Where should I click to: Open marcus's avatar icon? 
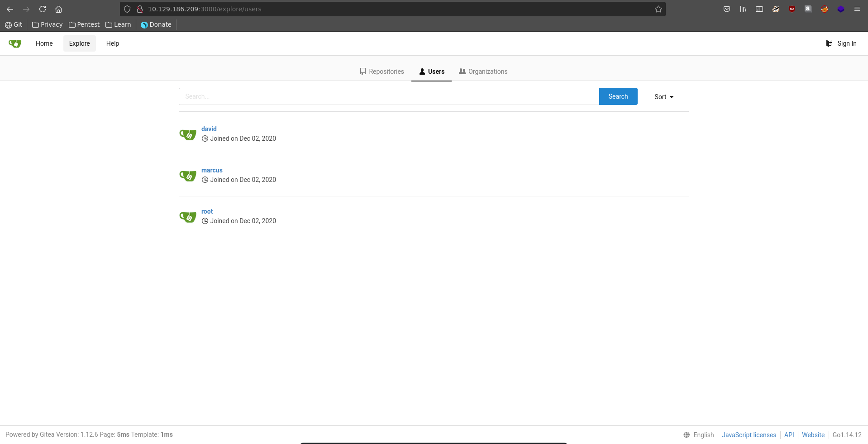188,176
